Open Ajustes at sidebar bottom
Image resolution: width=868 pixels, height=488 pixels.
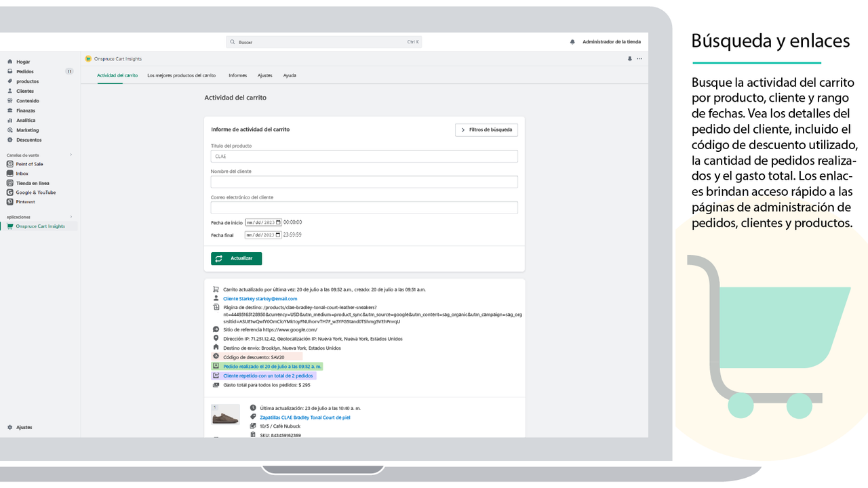tap(24, 428)
